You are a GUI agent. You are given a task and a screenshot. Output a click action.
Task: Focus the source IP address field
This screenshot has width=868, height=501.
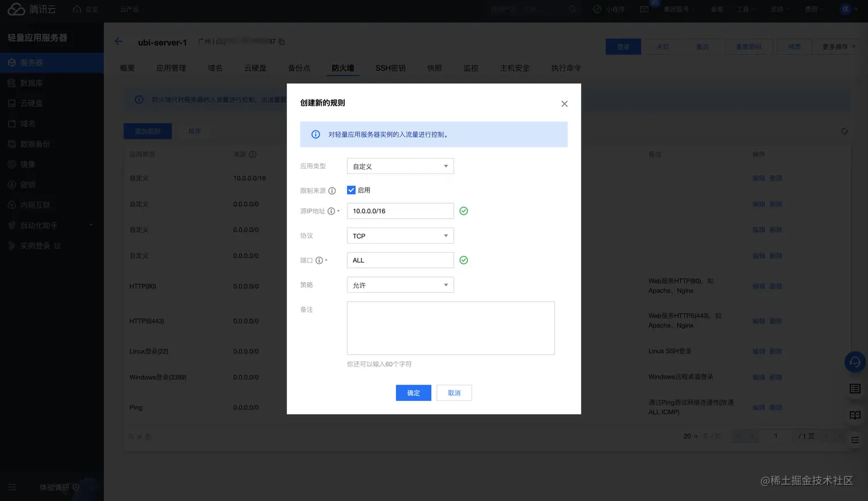point(400,211)
